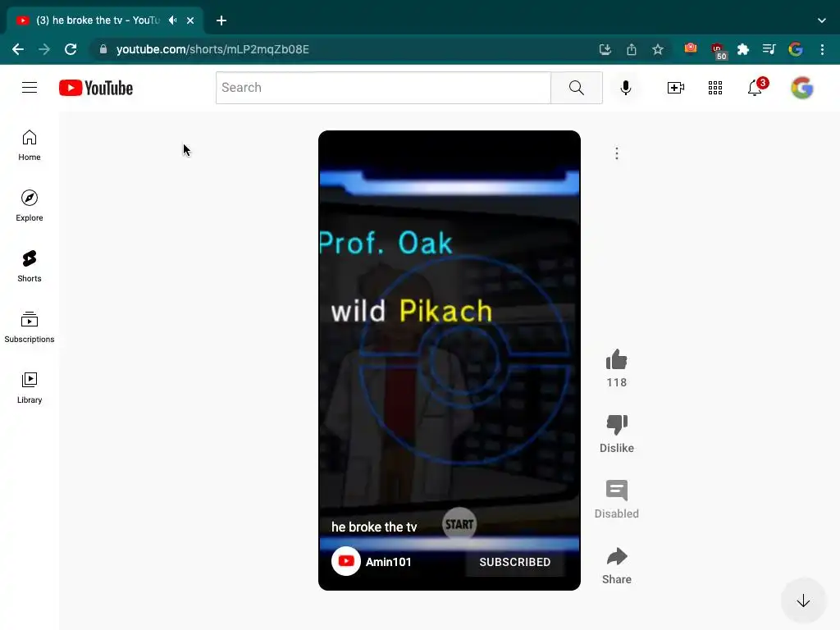The height and width of the screenshot is (630, 840).
Task: Share the short via Share arrow
Action: pos(617,557)
